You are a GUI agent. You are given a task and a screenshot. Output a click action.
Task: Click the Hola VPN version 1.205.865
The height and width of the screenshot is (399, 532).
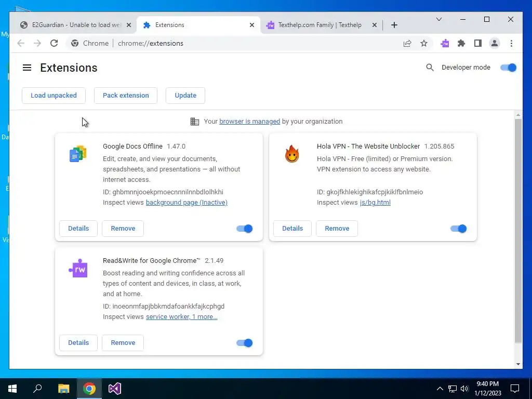coord(439,147)
